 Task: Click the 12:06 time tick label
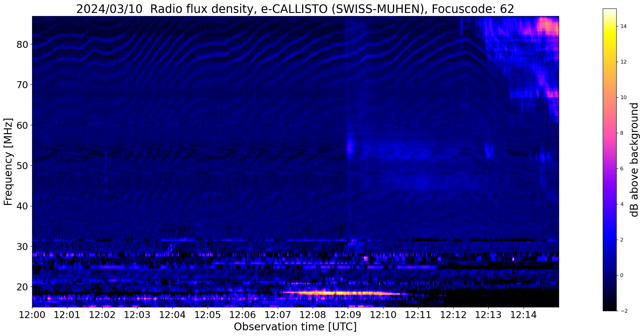(243, 315)
